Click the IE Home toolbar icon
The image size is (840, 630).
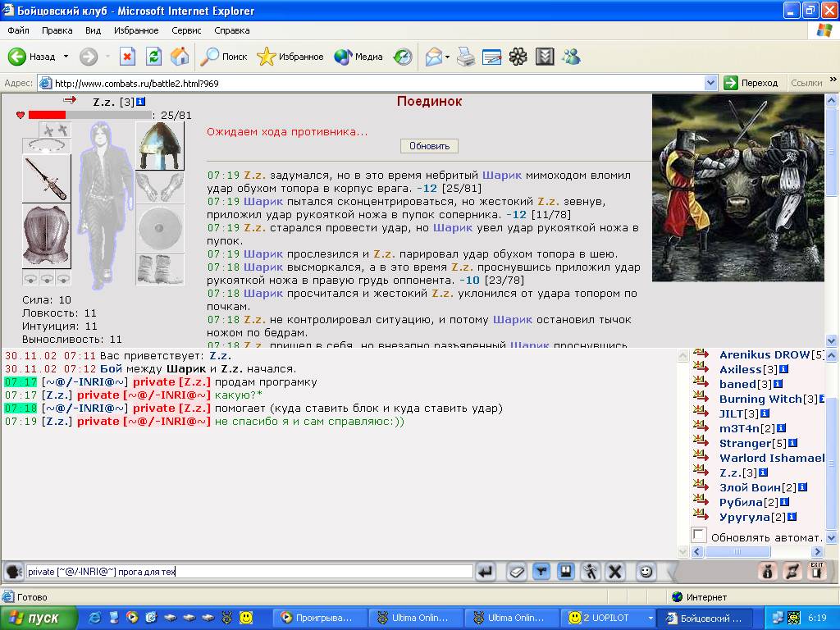(x=180, y=57)
